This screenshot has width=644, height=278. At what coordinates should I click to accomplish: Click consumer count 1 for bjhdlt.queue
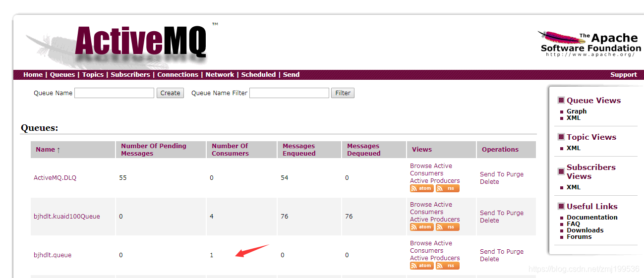point(212,255)
